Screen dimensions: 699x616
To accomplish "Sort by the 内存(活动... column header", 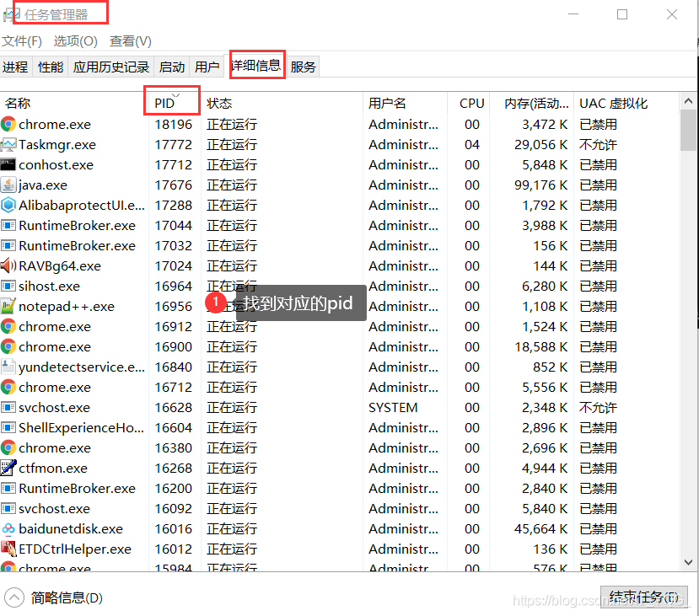I will tap(531, 104).
